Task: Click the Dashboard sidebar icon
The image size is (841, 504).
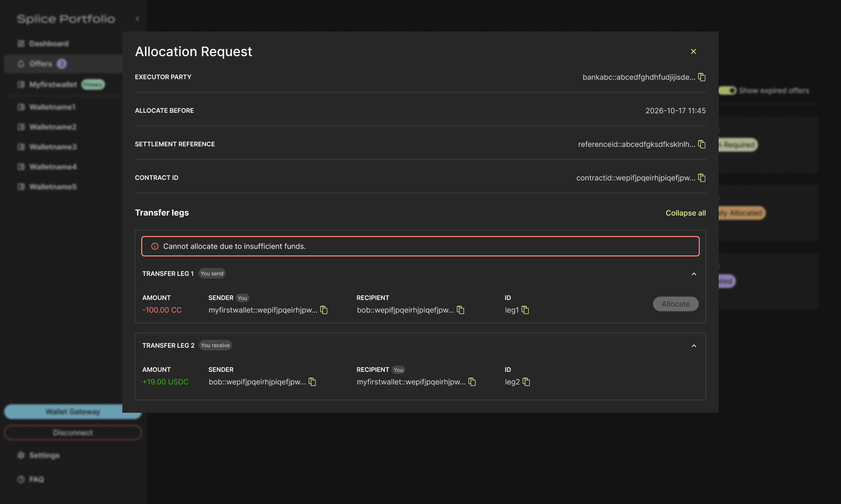Action: 21,44
